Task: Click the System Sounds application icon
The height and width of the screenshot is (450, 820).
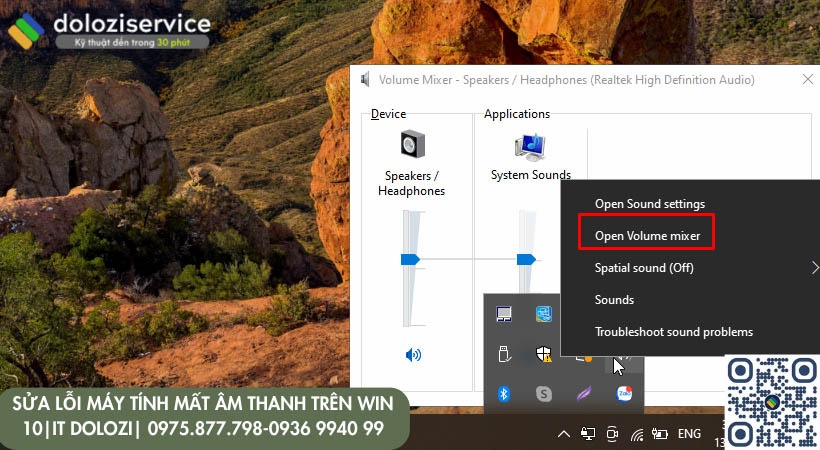Action: [x=529, y=146]
